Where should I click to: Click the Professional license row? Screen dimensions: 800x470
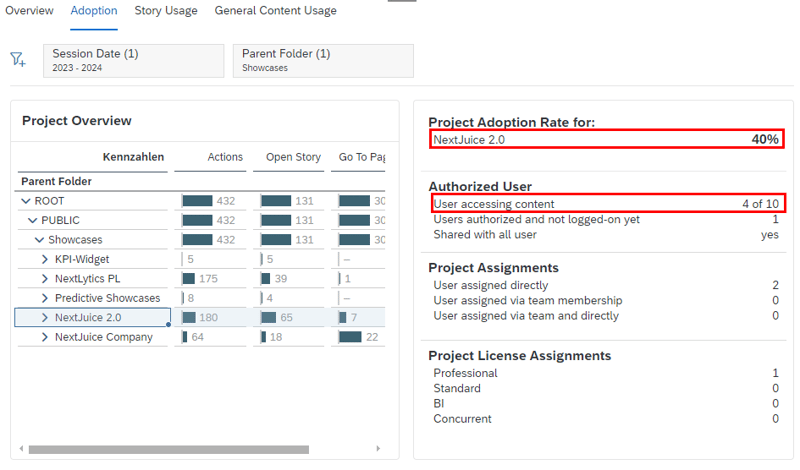pos(606,373)
